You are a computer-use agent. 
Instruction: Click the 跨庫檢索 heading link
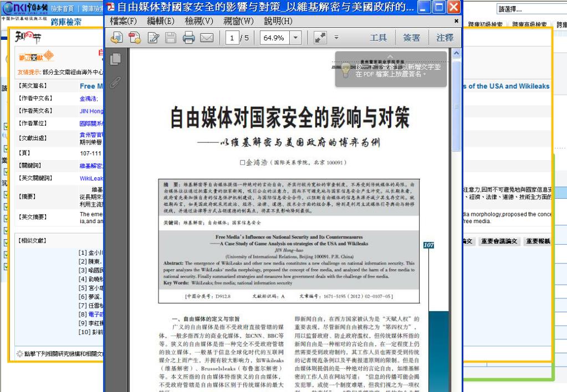66,22
